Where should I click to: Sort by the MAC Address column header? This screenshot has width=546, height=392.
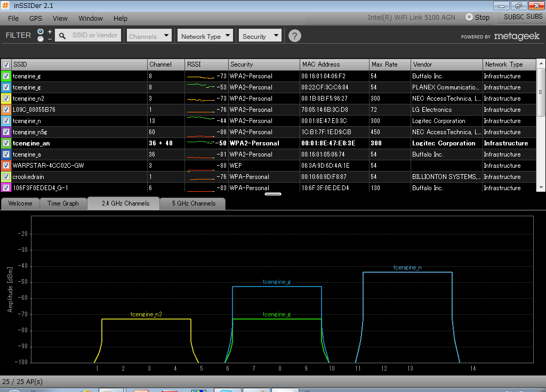(x=334, y=64)
